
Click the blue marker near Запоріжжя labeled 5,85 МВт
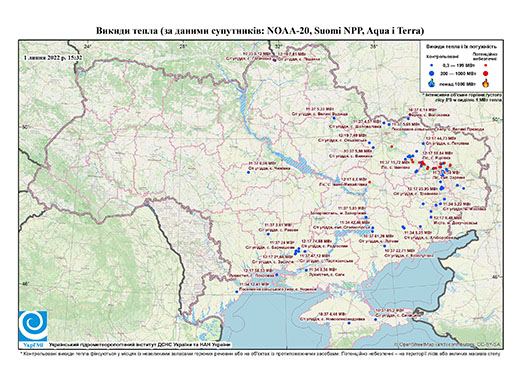[x=366, y=217]
